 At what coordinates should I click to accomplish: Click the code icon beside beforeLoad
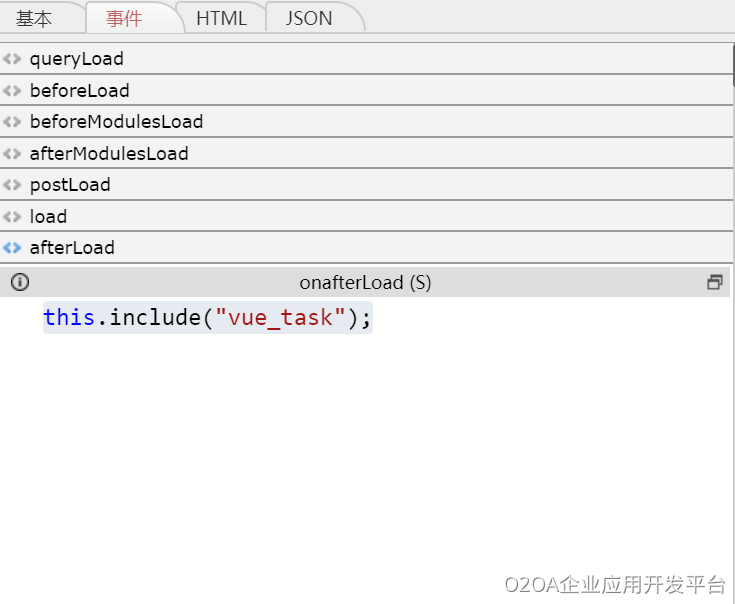pos(12,91)
